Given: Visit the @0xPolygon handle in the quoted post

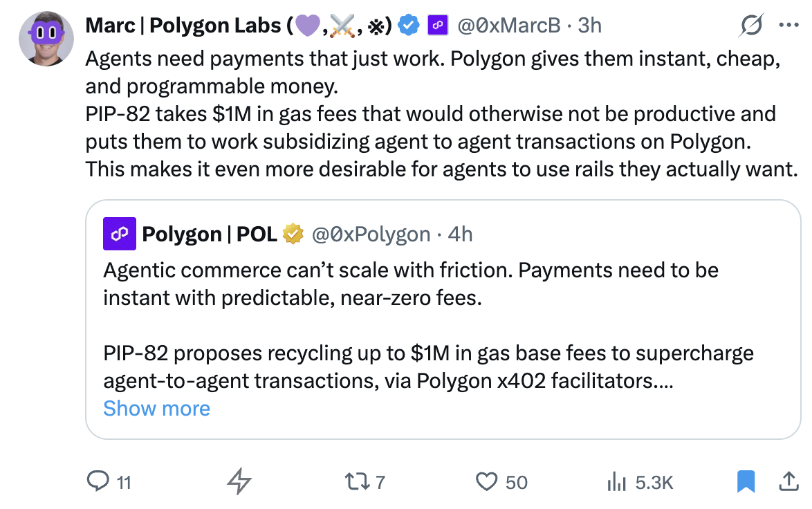Looking at the screenshot, I should point(371,234).
